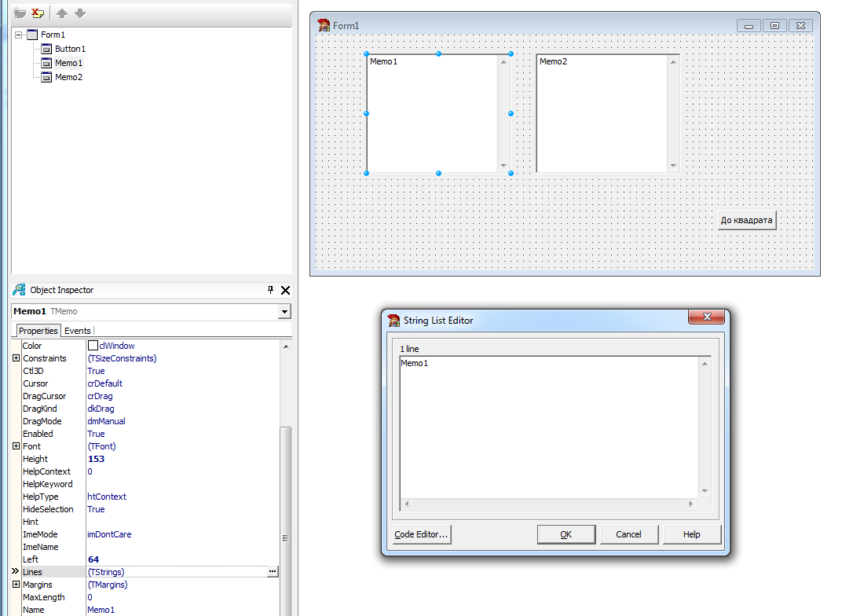
Task: Click the Memo2 component icon in tree
Action: (46, 77)
